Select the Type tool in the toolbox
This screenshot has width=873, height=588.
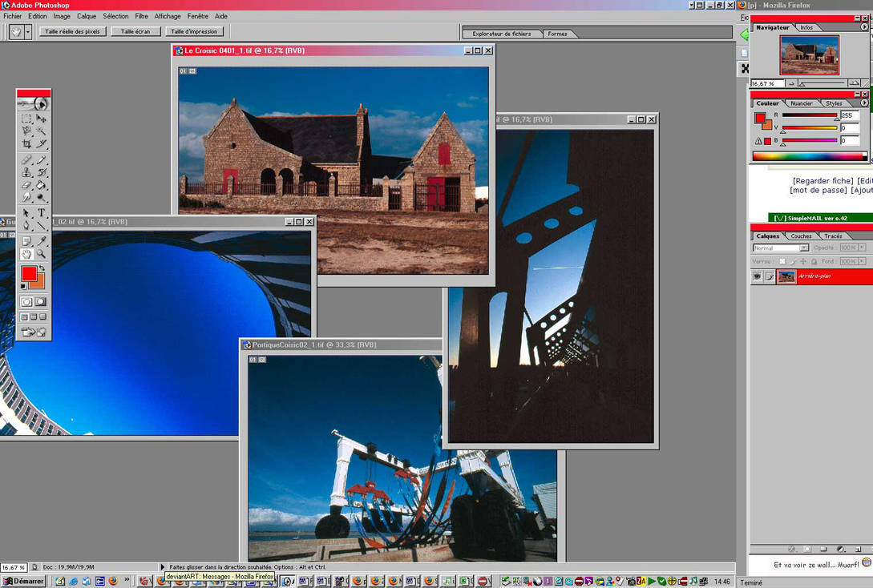click(x=41, y=213)
